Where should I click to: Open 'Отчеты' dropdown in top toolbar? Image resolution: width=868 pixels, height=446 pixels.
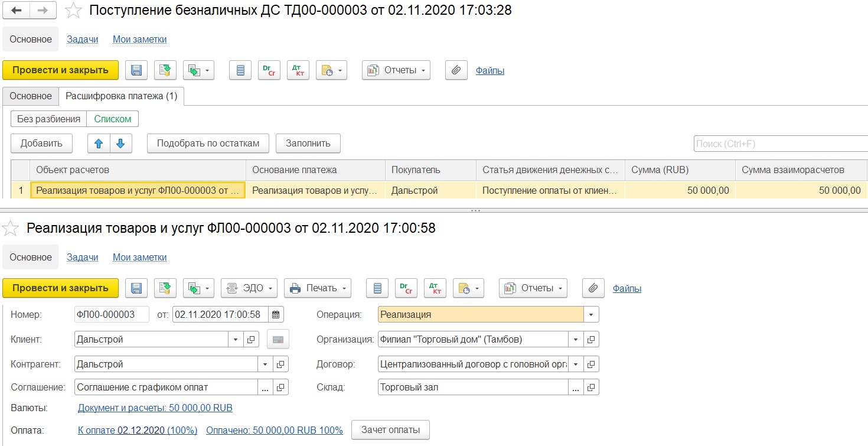(396, 70)
